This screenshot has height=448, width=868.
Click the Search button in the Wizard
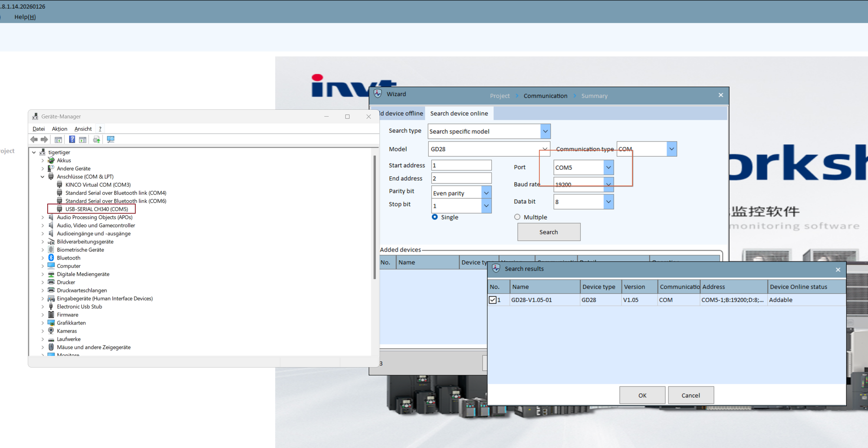(x=548, y=232)
